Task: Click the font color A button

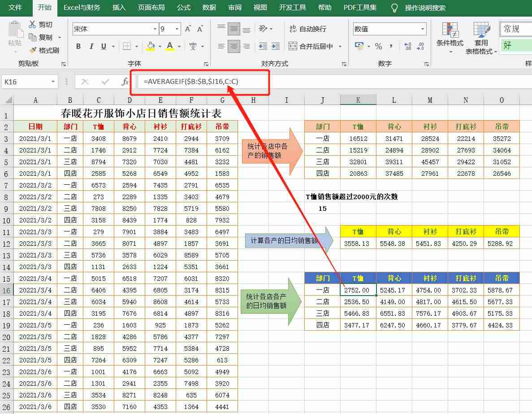Action: point(170,46)
